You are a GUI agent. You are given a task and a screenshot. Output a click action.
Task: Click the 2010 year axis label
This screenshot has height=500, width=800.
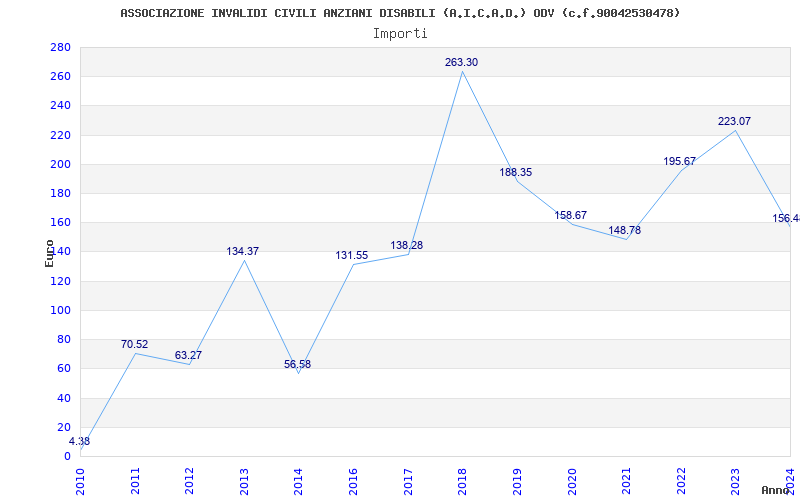(81, 481)
